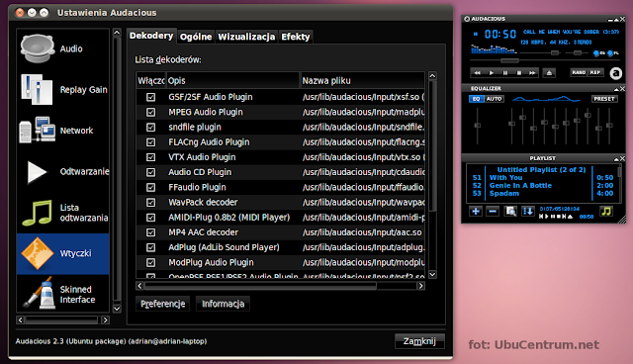Click playlist select/search magnifier button
Viewport: 633px width, 364px height.
coord(510,211)
